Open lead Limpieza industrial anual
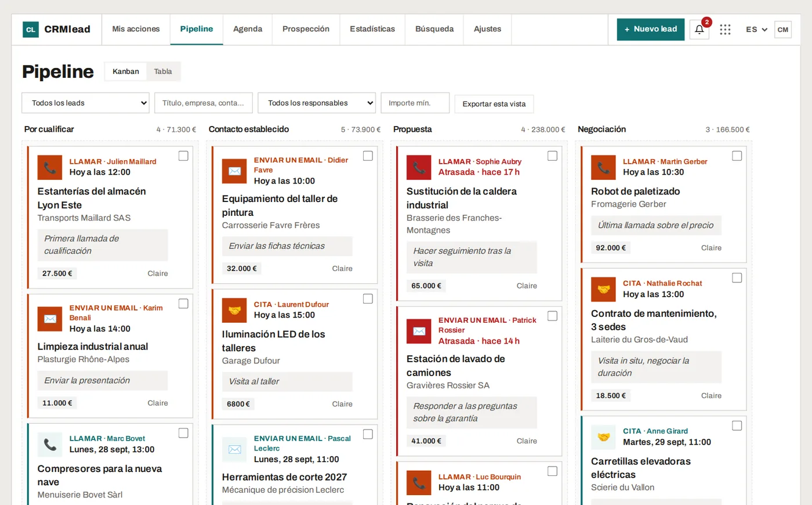The image size is (812, 505). tap(93, 346)
